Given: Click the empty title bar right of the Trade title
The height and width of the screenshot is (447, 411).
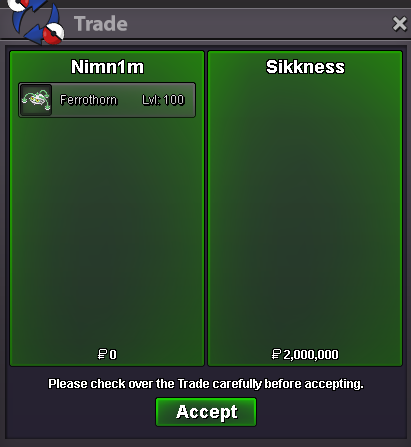Looking at the screenshot, I should point(258,24).
